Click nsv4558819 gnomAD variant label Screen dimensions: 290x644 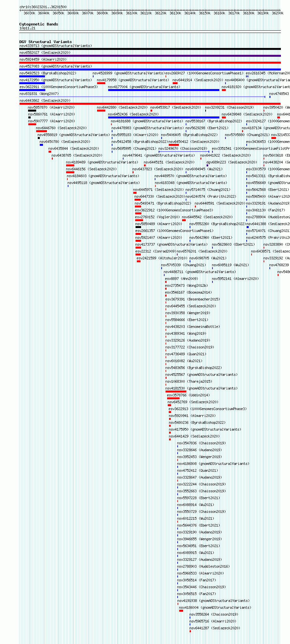[74, 135]
